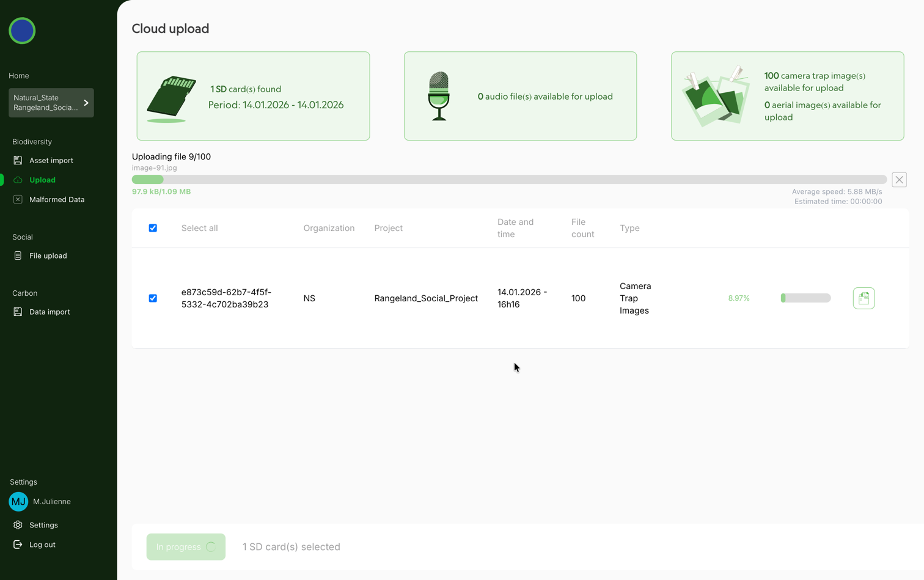Click the Home link
This screenshot has width=924, height=580.
(x=19, y=76)
